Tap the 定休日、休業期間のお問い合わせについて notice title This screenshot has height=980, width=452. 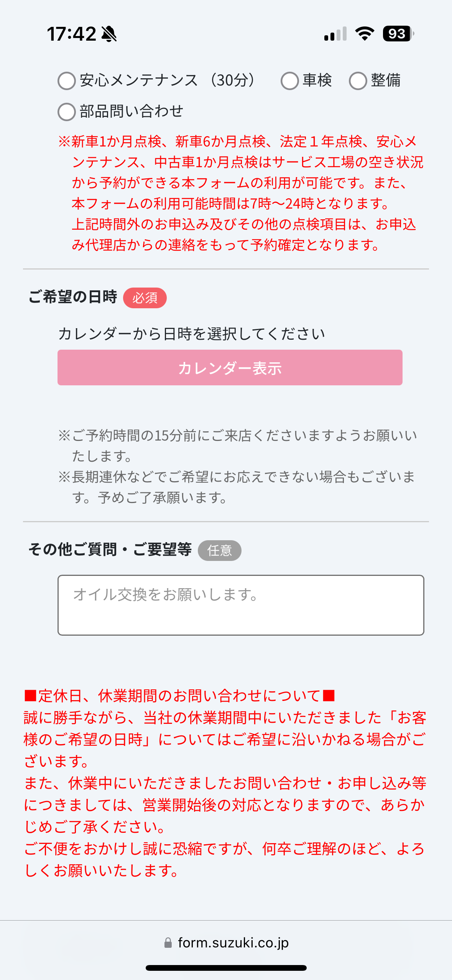tap(179, 696)
